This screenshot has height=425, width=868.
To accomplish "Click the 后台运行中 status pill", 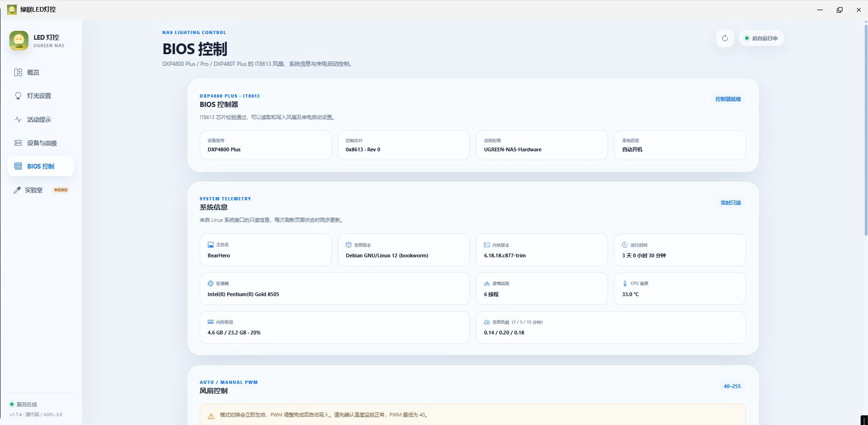I will pyautogui.click(x=761, y=38).
